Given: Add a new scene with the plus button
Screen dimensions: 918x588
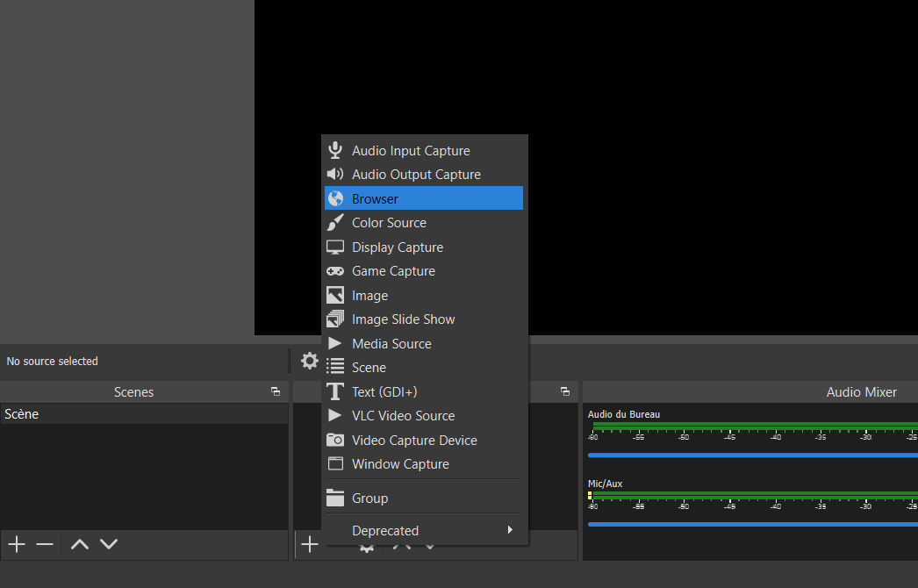Looking at the screenshot, I should click(x=17, y=544).
